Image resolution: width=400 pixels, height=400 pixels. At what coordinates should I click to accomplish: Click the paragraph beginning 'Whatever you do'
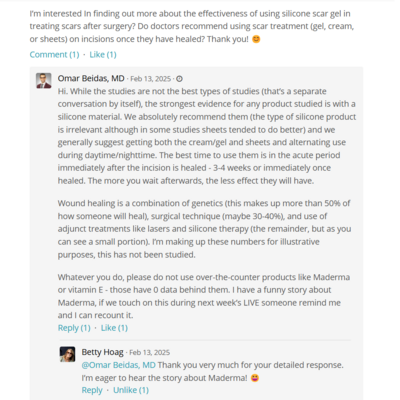[204, 296]
